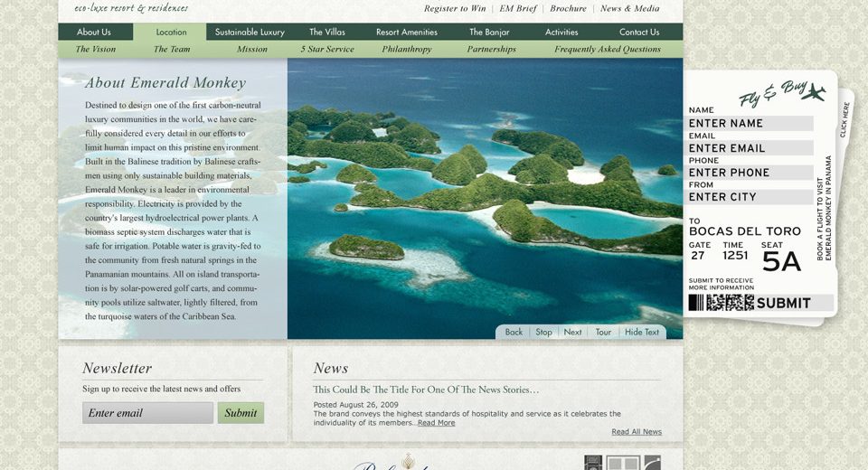Advance to Next slide
Screen dimensions: 868x470
pyautogui.click(x=572, y=332)
